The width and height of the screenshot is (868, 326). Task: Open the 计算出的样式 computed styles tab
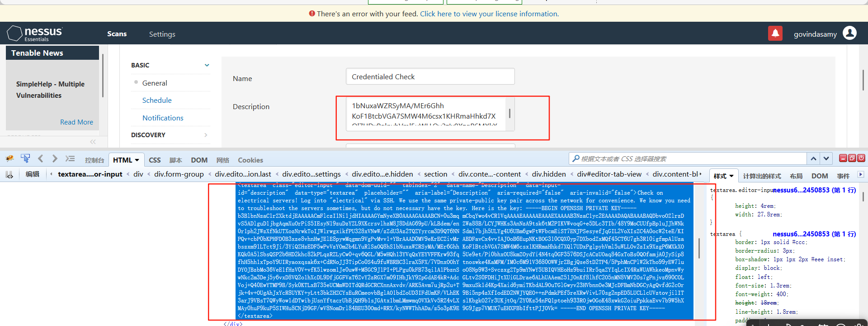pyautogui.click(x=762, y=176)
